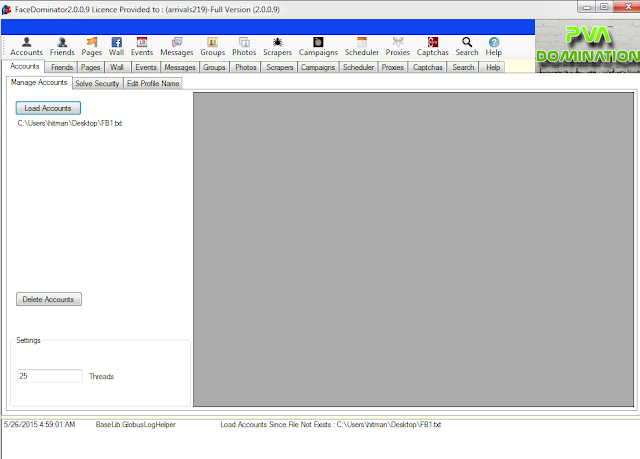Image resolution: width=640 pixels, height=459 pixels.
Task: Open the Events calendar icon
Action: coord(142,47)
